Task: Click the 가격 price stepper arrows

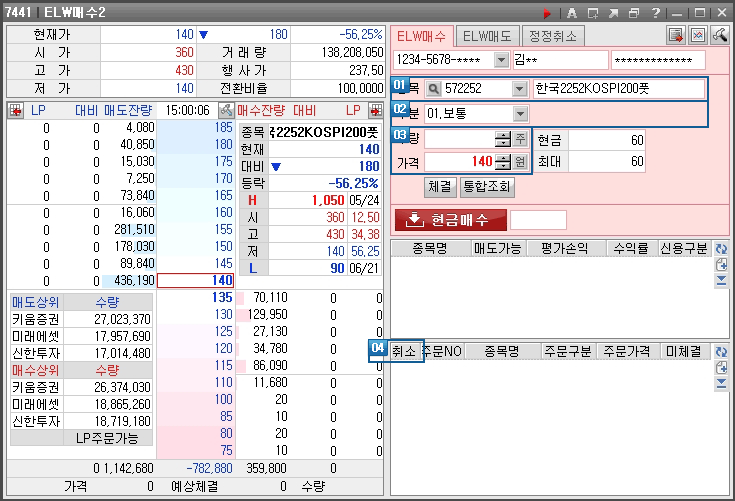Action: (x=503, y=162)
